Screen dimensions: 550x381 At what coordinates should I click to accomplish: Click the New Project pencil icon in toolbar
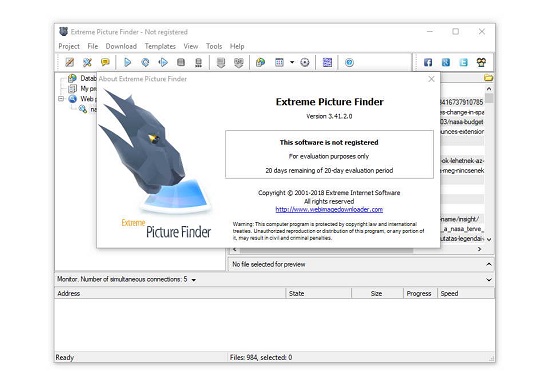[69, 62]
